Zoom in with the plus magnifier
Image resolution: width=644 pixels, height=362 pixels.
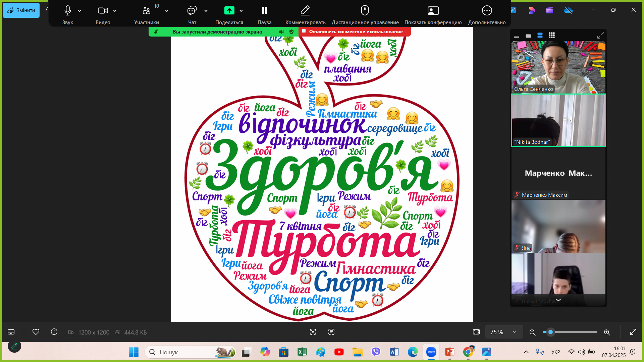pos(607,332)
